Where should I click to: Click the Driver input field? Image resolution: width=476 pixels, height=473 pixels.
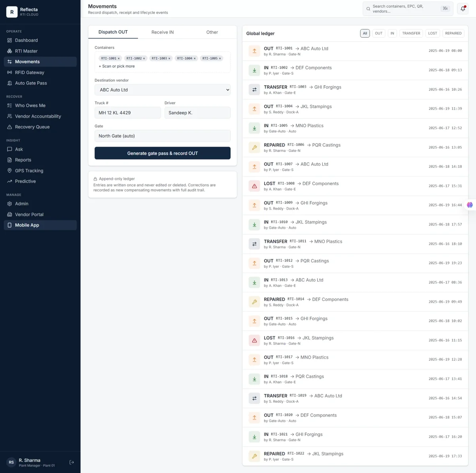coord(197,113)
